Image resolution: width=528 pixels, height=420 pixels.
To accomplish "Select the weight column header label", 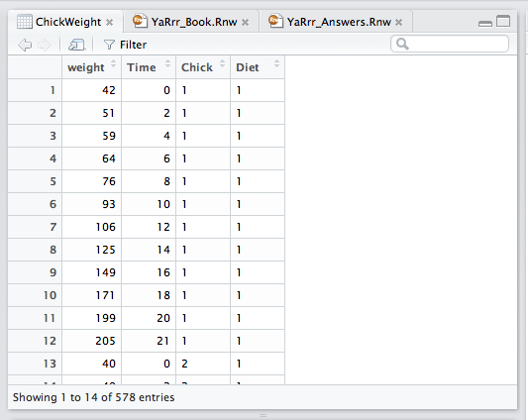I will (x=86, y=67).
